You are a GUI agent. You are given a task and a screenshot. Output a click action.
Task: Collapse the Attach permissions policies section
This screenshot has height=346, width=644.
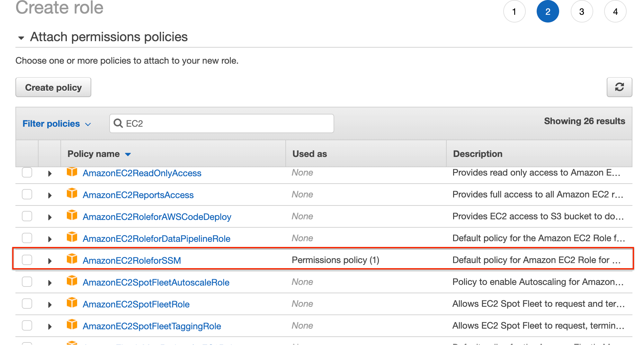[x=21, y=38]
